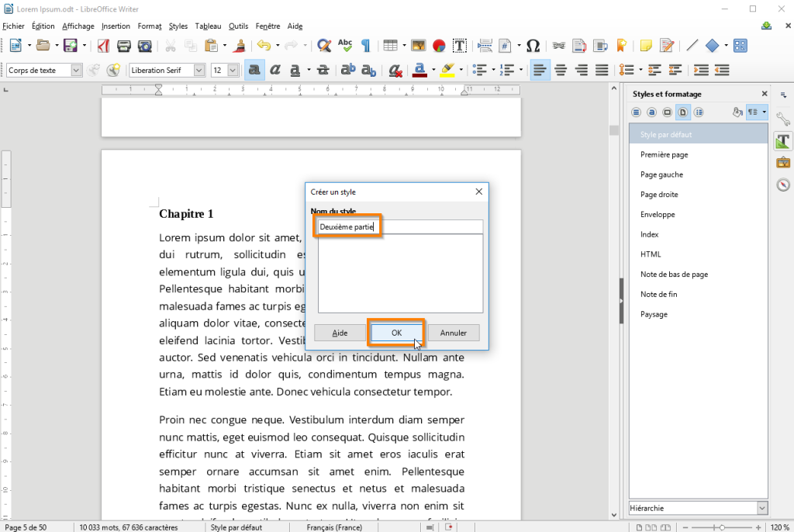The width and height of the screenshot is (794, 532).
Task: Open the Tableau menu
Action: tap(208, 26)
